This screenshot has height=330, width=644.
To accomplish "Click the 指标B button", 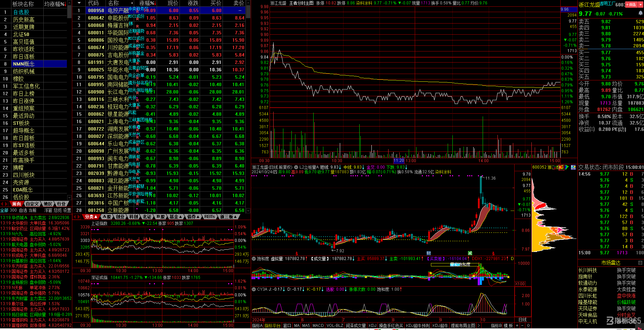I will click(496, 326).
